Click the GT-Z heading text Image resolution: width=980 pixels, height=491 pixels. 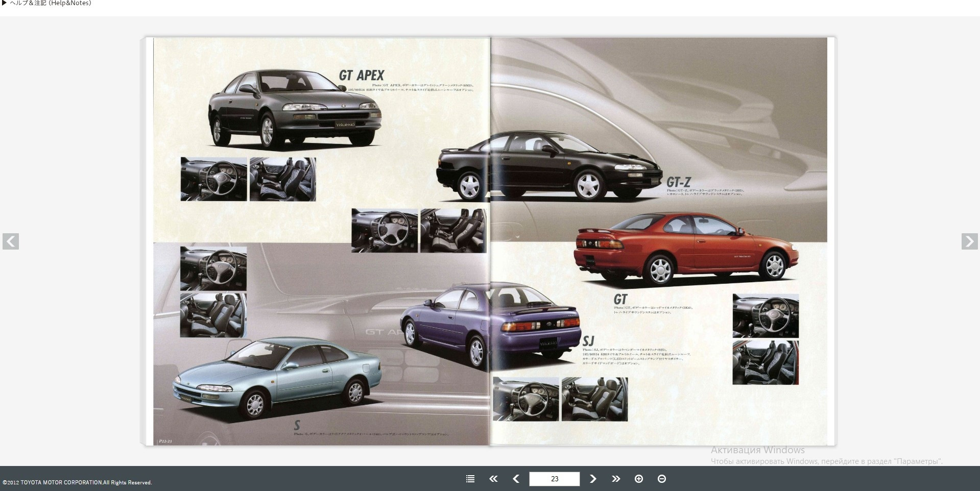[x=679, y=182]
